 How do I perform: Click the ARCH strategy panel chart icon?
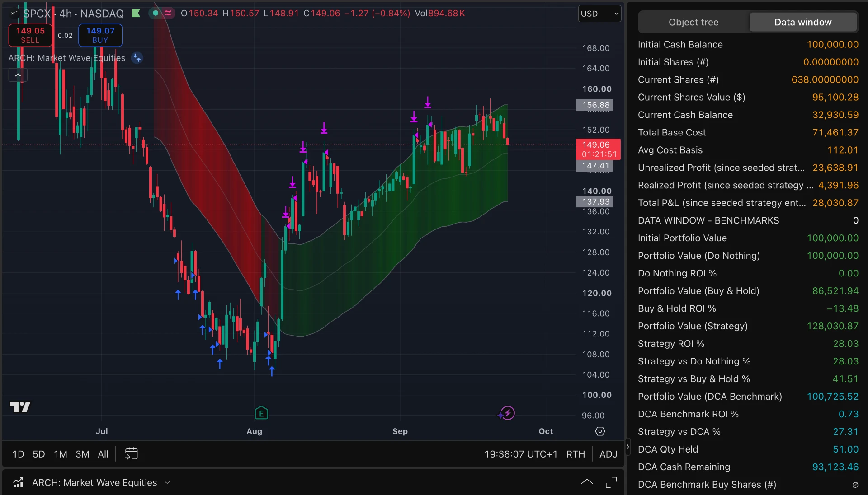[18, 482]
